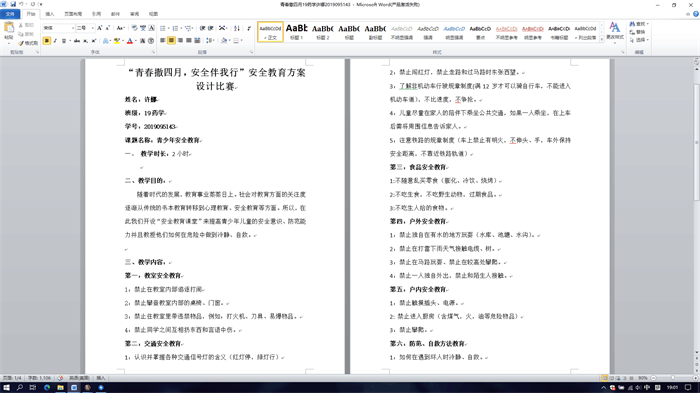Apply enclosed character icon
The image size is (700, 393).
(x=150, y=41)
